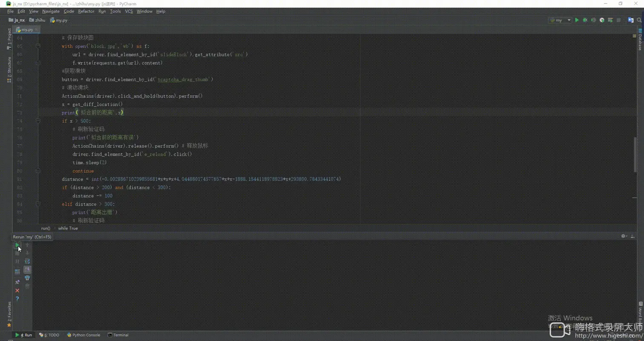Click the Down the Stack Trace arrow

[27, 253]
